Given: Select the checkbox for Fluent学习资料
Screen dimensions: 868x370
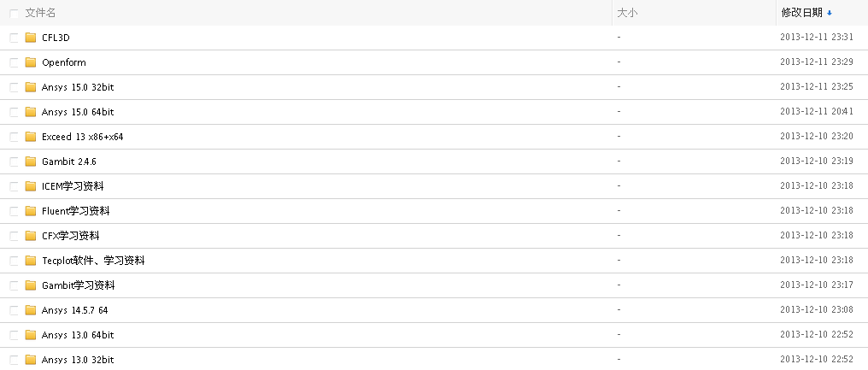Looking at the screenshot, I should coord(14,211).
